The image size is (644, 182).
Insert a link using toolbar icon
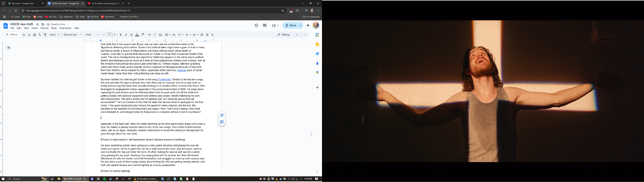tap(149, 35)
